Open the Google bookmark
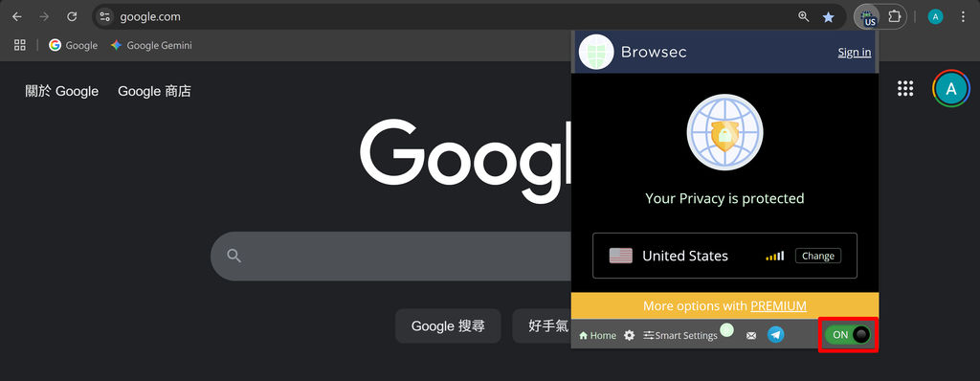The height and width of the screenshot is (381, 980). [73, 45]
